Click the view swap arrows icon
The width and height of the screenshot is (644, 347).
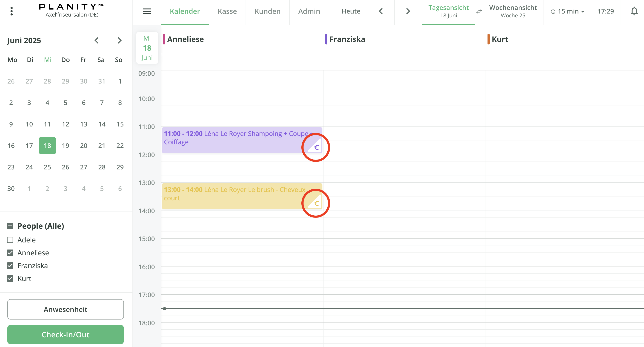point(479,12)
